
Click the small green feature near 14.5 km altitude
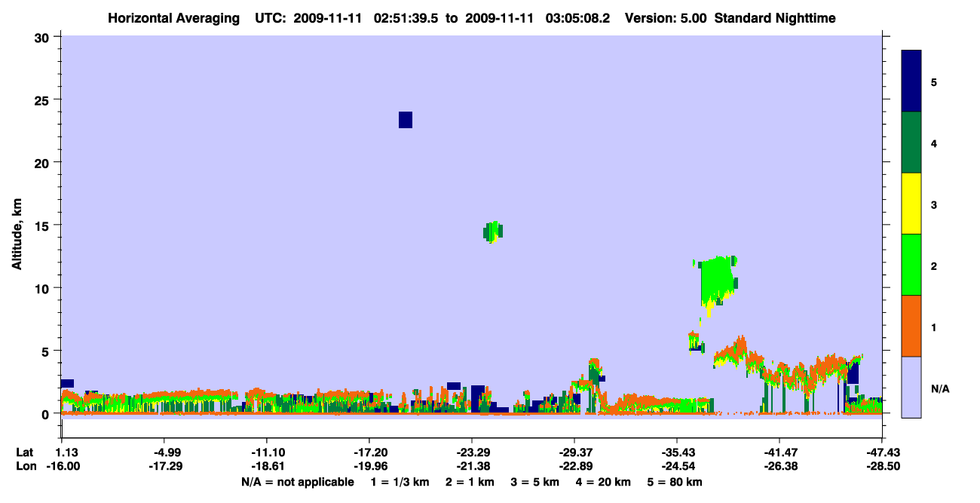(493, 232)
